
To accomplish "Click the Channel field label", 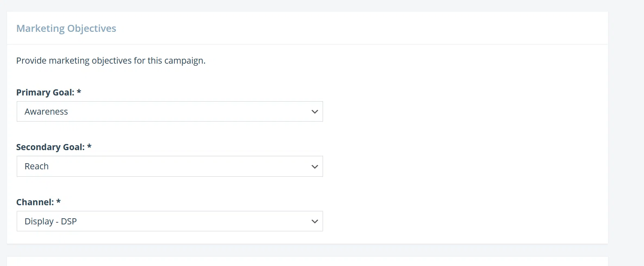I will point(35,202).
